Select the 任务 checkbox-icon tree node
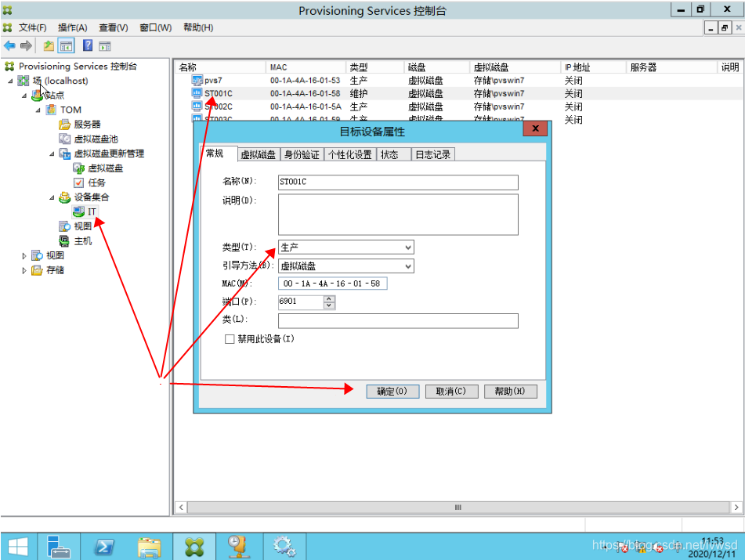 pyautogui.click(x=96, y=182)
